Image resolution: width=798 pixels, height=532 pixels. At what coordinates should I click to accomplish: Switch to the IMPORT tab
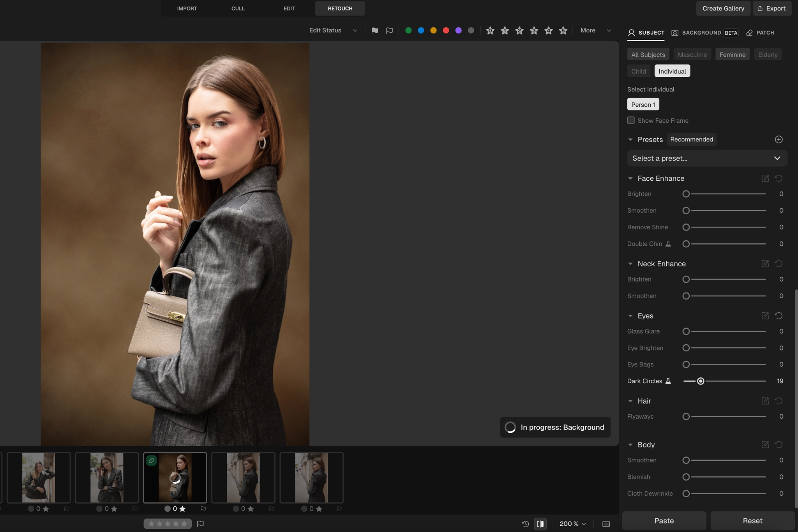point(187,8)
